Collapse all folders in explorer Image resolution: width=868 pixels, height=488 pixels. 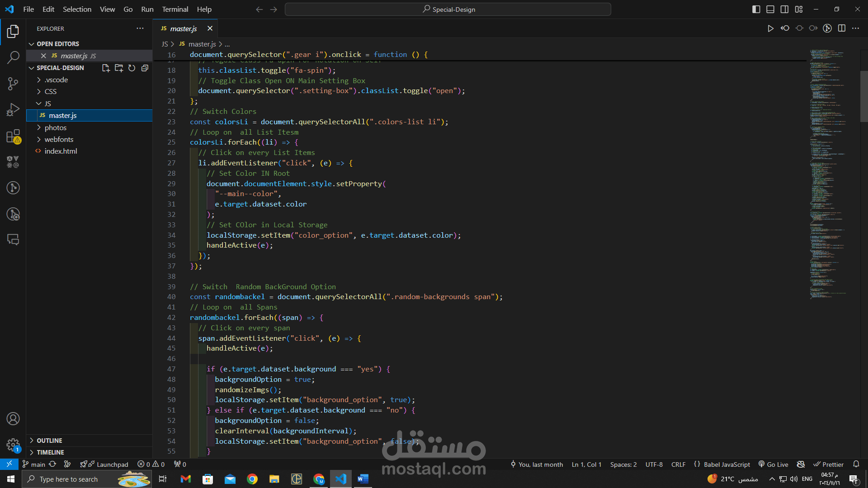[x=145, y=68]
